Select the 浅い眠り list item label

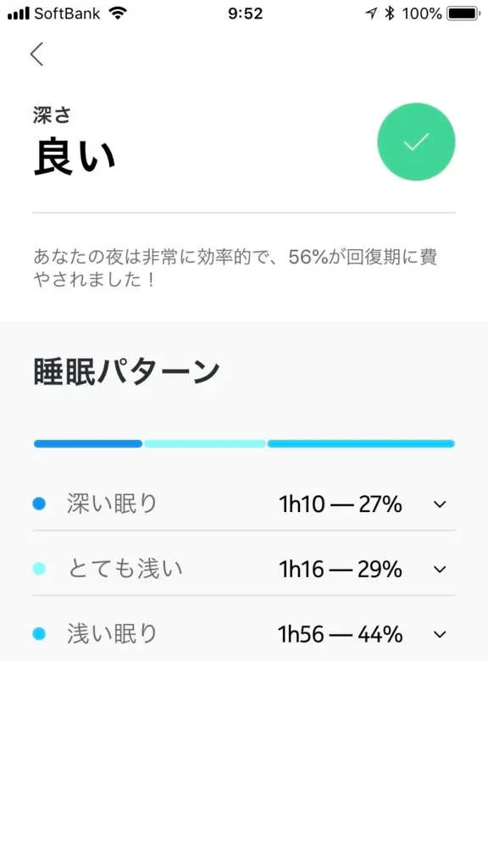[113, 634]
